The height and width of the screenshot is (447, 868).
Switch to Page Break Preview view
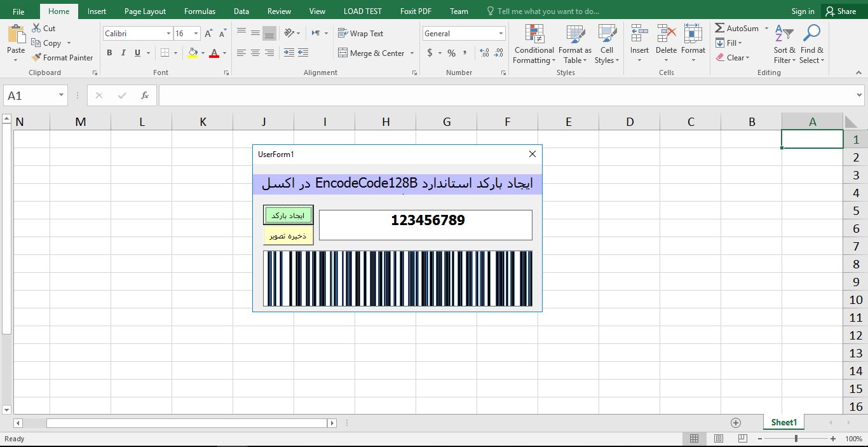point(743,439)
